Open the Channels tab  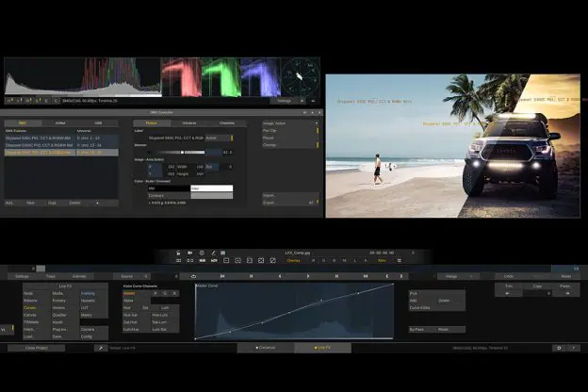pyautogui.click(x=227, y=123)
